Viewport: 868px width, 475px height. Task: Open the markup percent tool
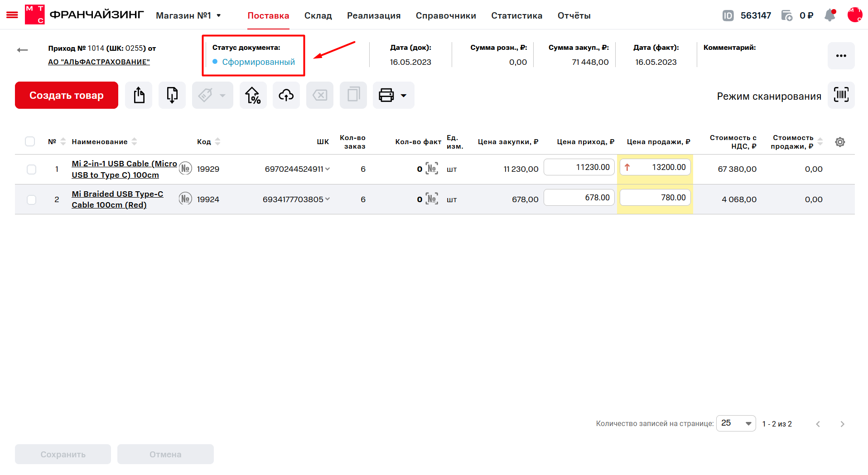253,95
